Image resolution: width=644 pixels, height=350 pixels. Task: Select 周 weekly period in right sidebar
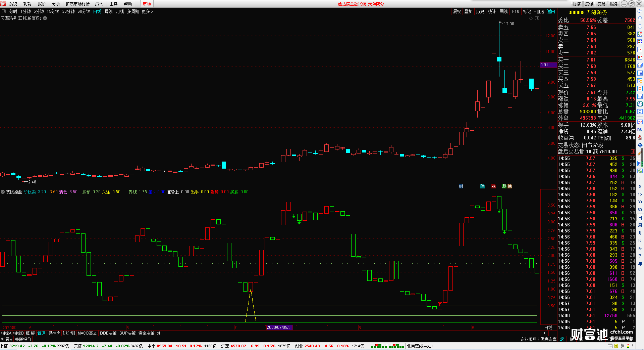click(640, 225)
